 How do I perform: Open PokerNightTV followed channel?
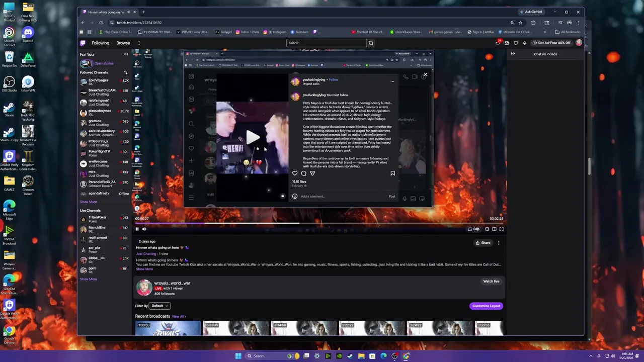click(104, 153)
